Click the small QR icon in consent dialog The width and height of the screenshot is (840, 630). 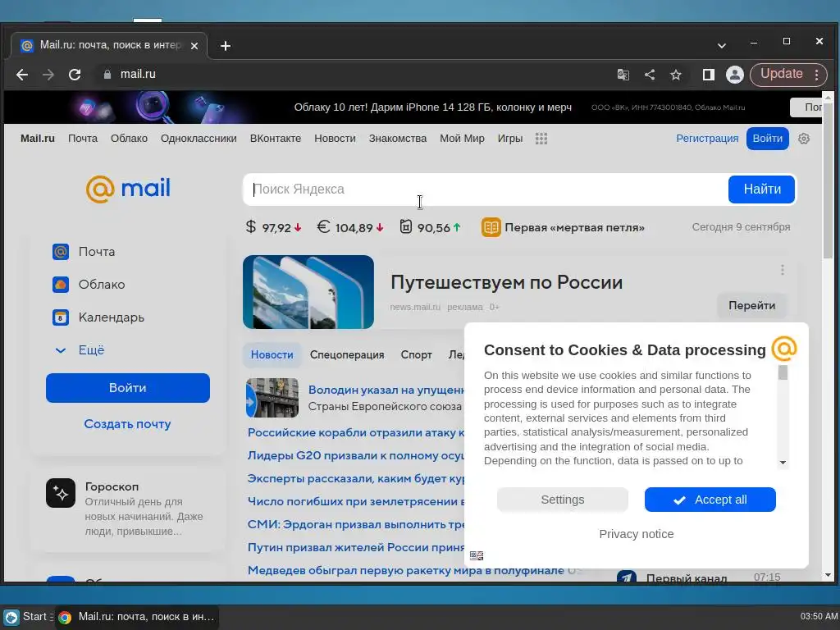pos(477,555)
